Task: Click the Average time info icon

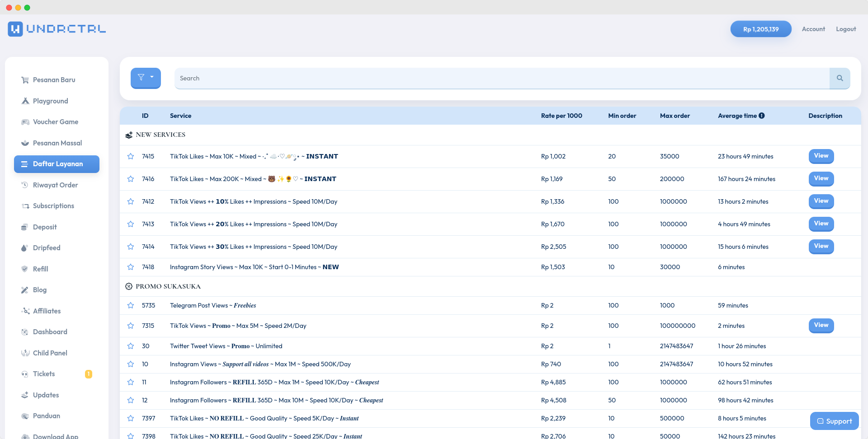Action: [x=762, y=115]
